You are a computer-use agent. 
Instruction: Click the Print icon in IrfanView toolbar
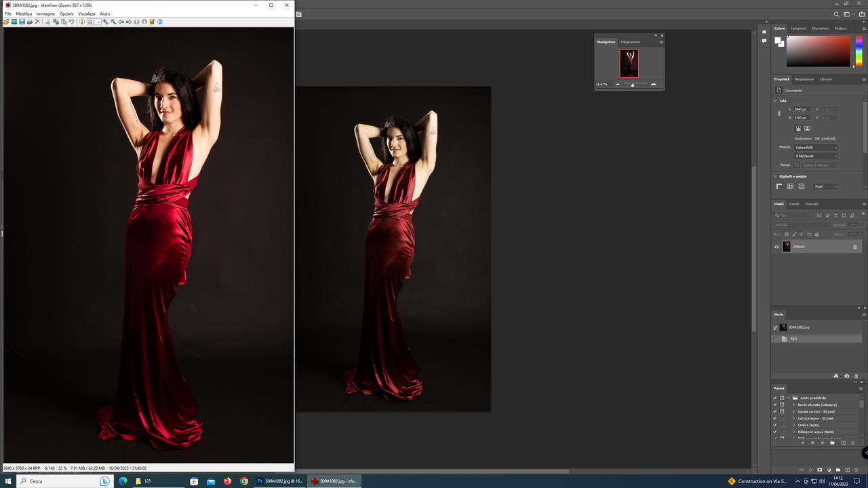click(x=30, y=22)
